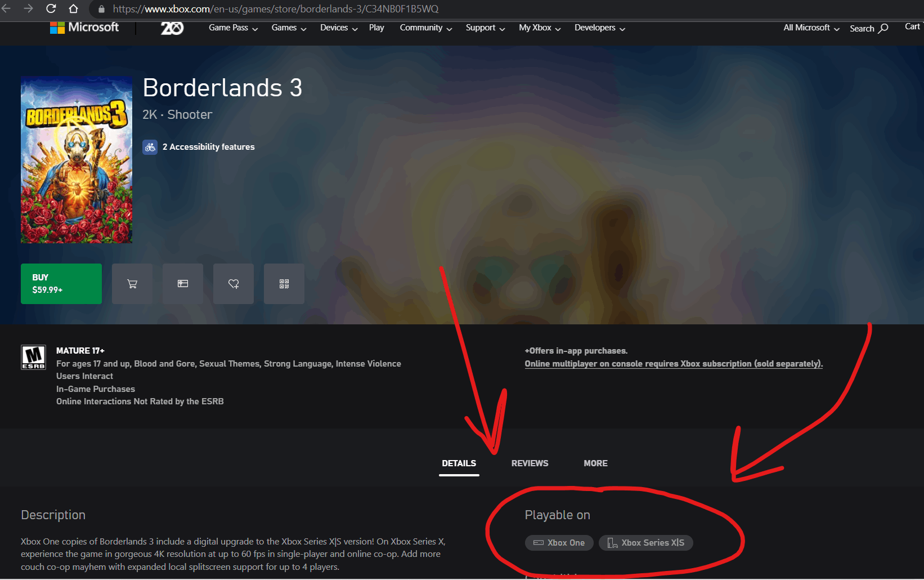Open the Cart link
Viewport: 924px width, 580px height.
912,26
